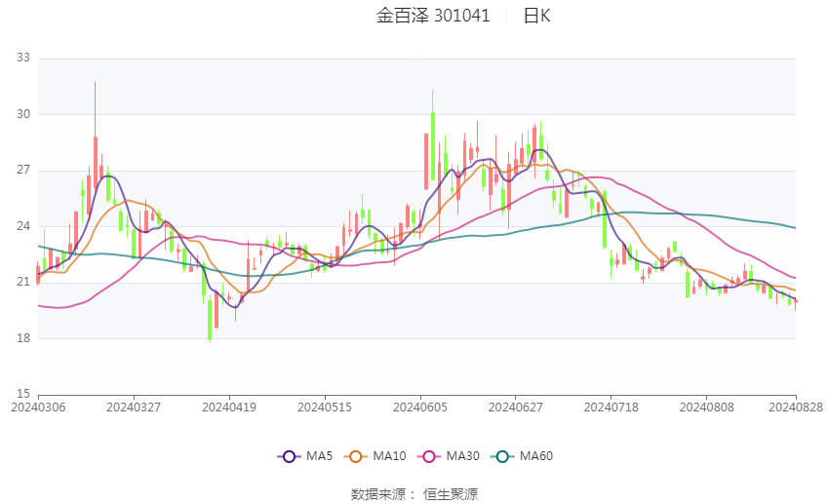Hide the MA60 line via its label
This screenshot has height=504, width=829.
click(536, 456)
